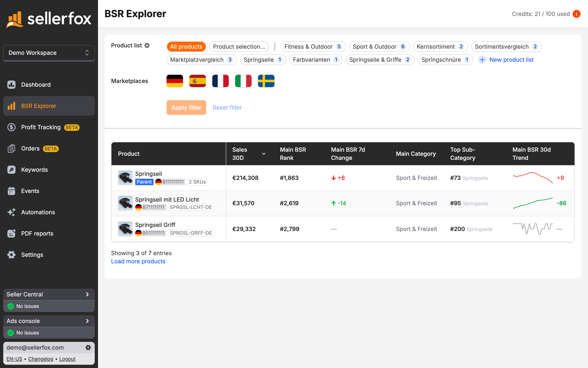Open Automations in sidebar menu
Screen dimensions: 588x368
49,212
